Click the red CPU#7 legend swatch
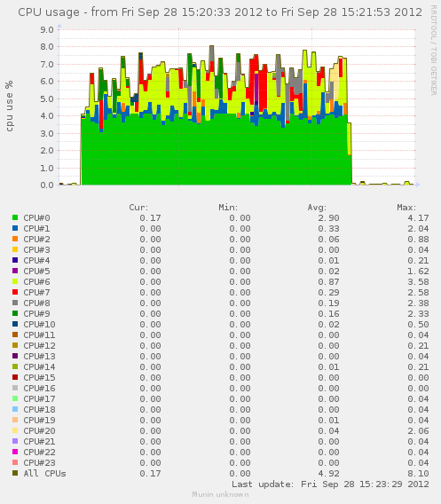The width and height of the screenshot is (441, 504). (x=15, y=292)
